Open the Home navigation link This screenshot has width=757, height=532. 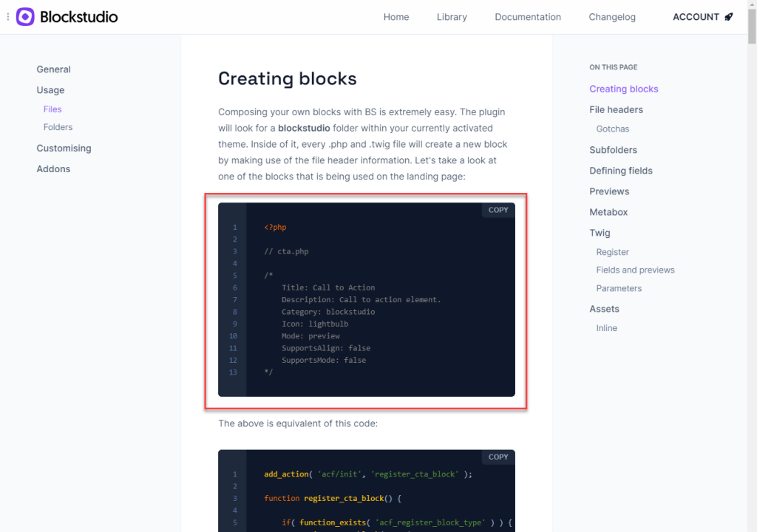396,17
